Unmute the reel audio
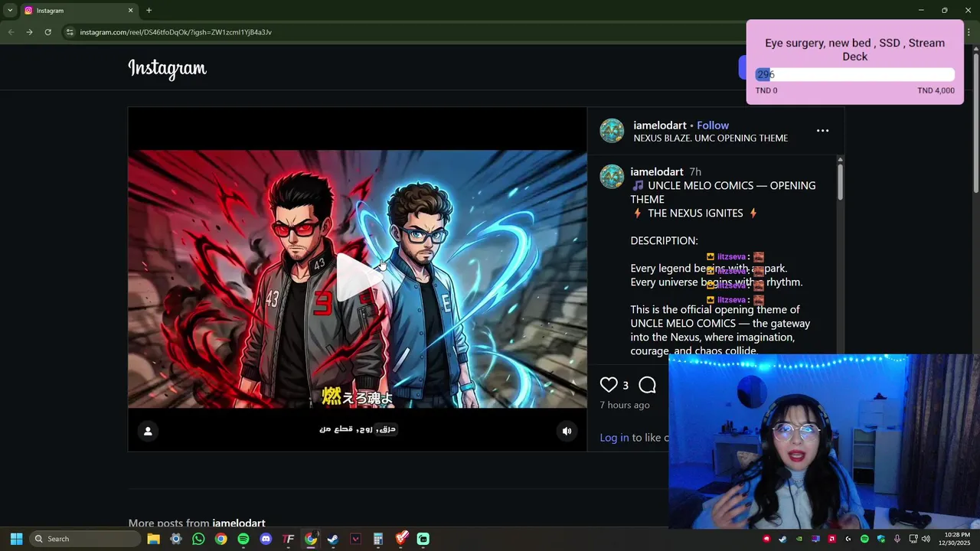The width and height of the screenshot is (980, 551). click(x=567, y=431)
